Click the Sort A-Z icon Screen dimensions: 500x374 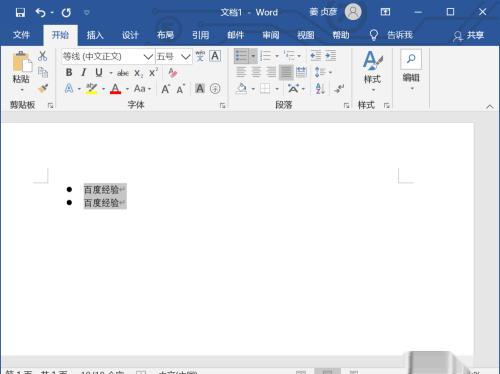[319, 89]
